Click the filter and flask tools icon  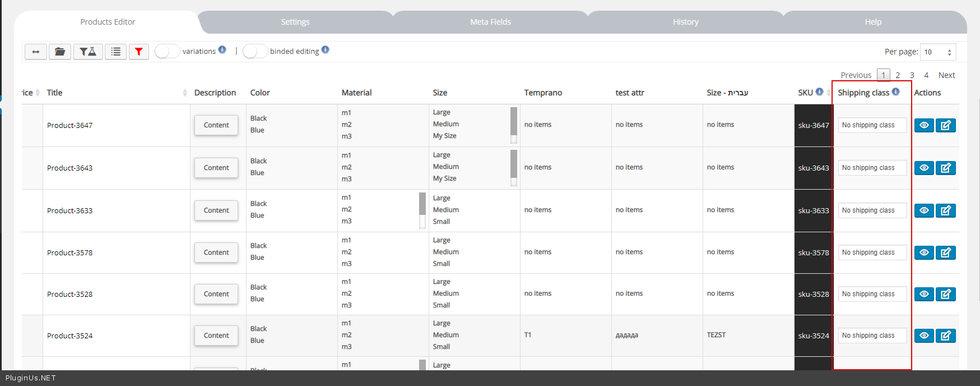coord(88,52)
